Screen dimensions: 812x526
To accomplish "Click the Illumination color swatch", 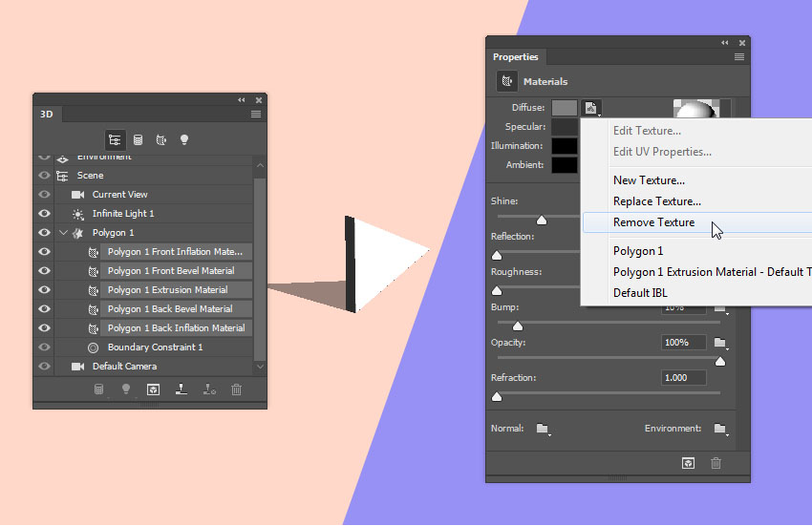I will 565,146.
